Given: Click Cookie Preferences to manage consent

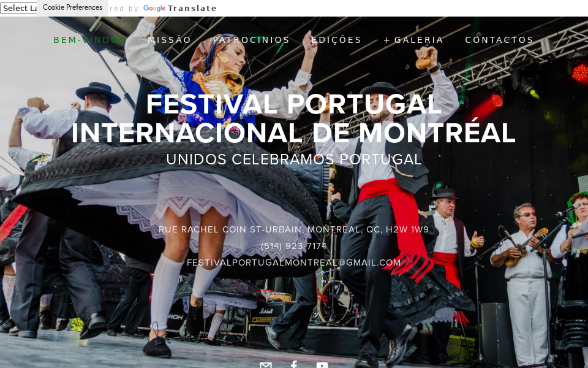Looking at the screenshot, I should point(72,7).
